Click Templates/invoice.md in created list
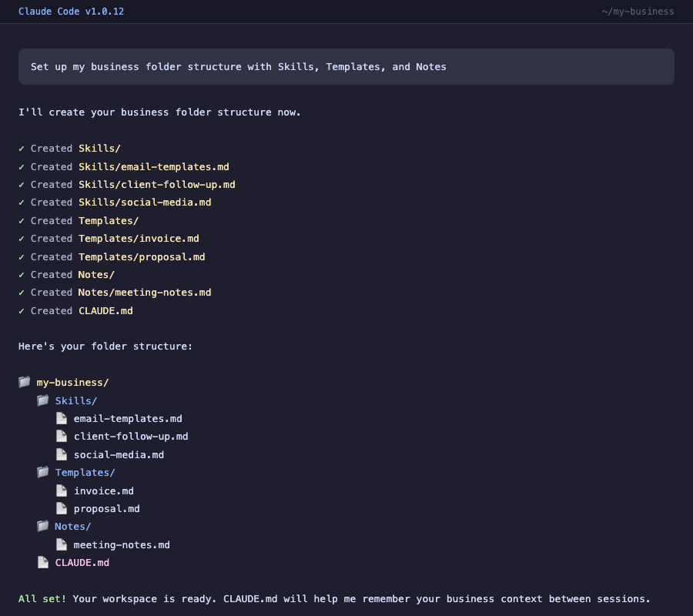Viewport: 693px width, 616px height. [139, 239]
